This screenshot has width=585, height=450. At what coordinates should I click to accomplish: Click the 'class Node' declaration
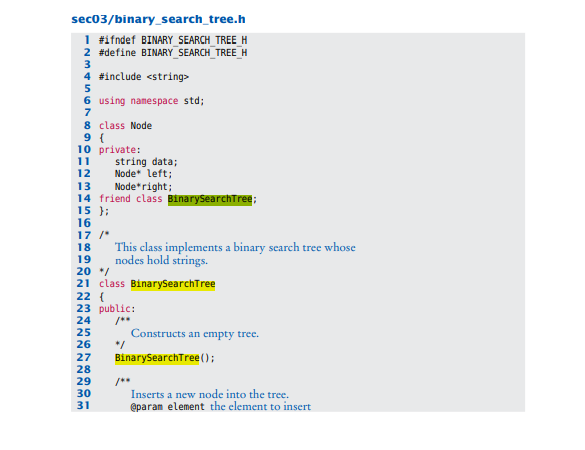tap(125, 126)
